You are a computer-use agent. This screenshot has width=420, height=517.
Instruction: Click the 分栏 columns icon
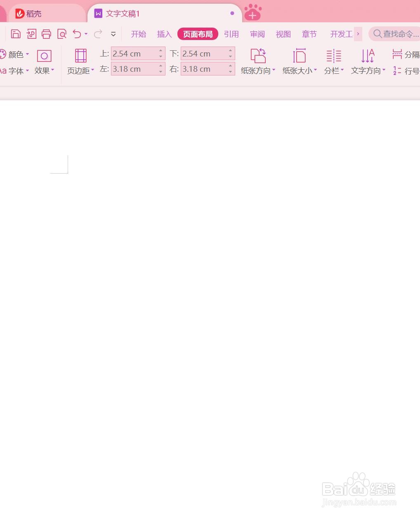(334, 56)
